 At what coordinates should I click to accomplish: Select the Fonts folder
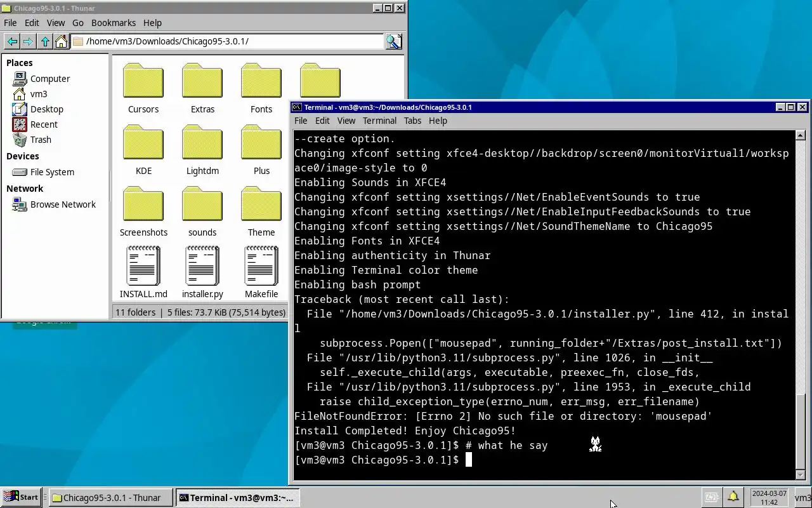tap(261, 89)
